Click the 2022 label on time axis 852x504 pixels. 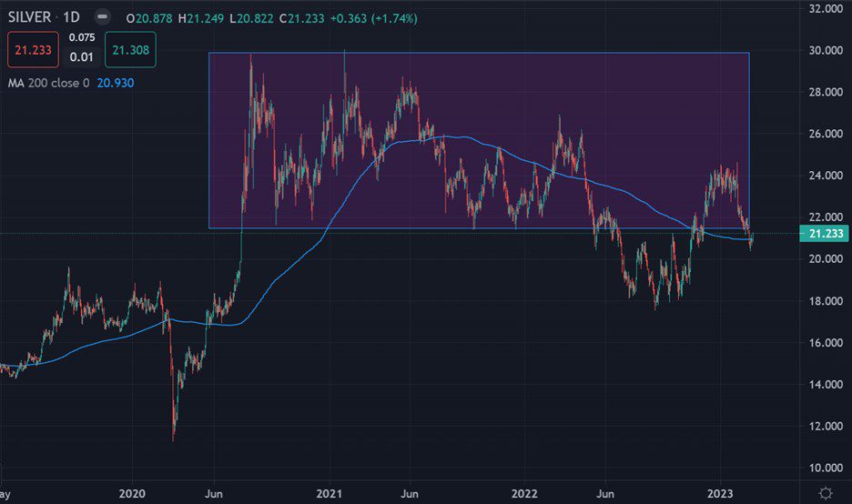(x=524, y=494)
